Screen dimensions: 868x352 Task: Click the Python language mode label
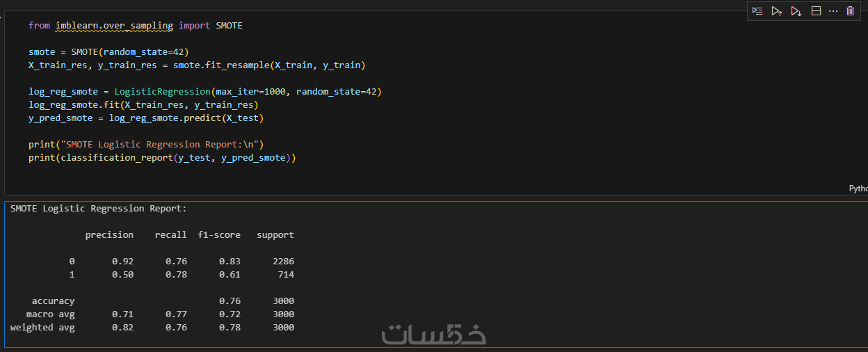tap(858, 189)
